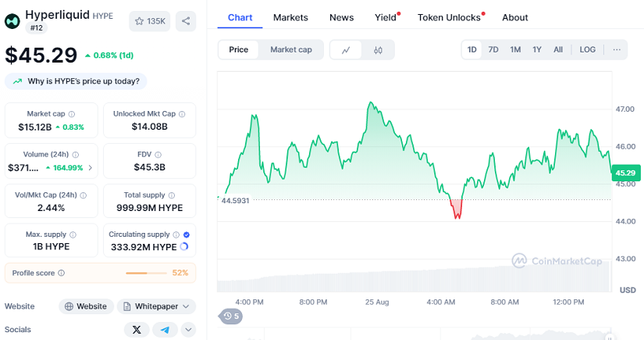The width and height of the screenshot is (644, 340).
Task: Select Market cap chart toggle
Action: [x=291, y=50]
